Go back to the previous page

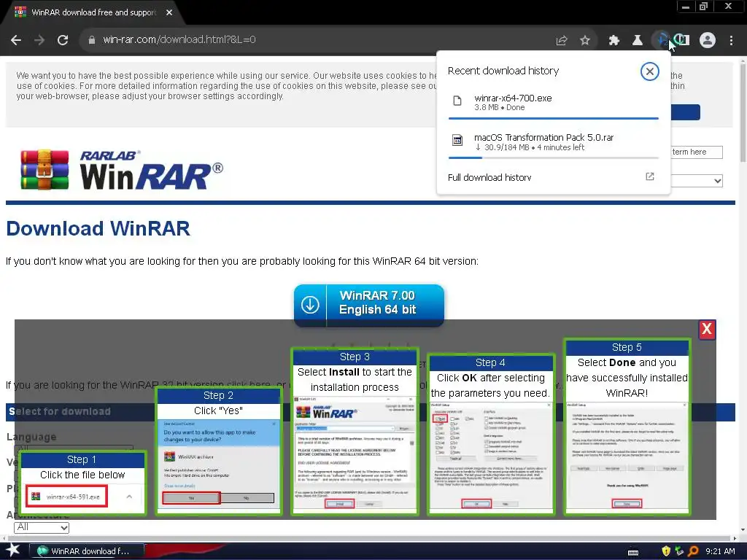(16, 40)
